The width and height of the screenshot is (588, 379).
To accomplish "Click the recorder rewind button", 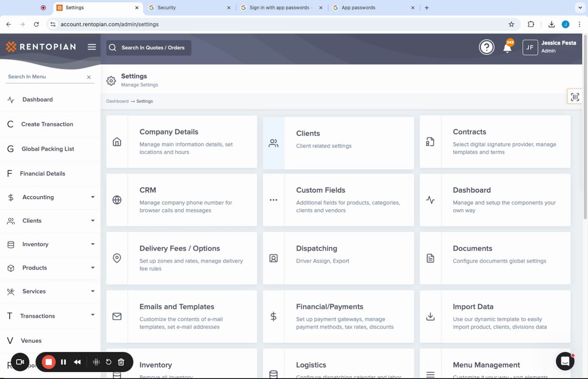I will click(x=77, y=362).
